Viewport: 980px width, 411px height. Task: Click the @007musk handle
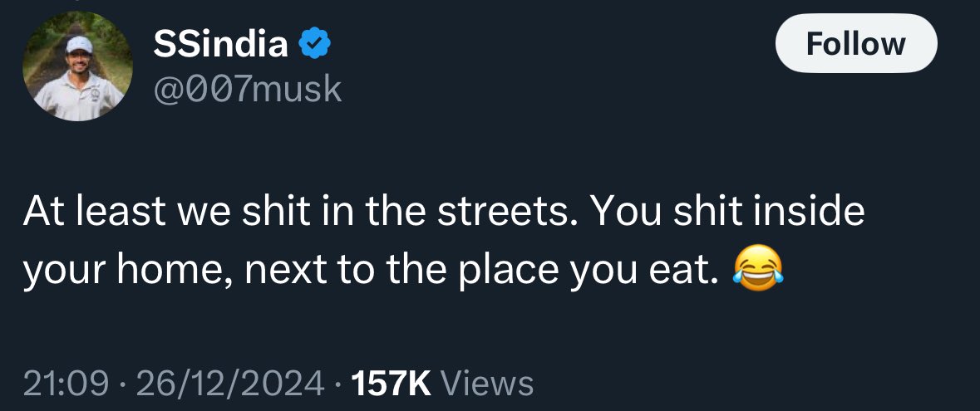point(248,88)
